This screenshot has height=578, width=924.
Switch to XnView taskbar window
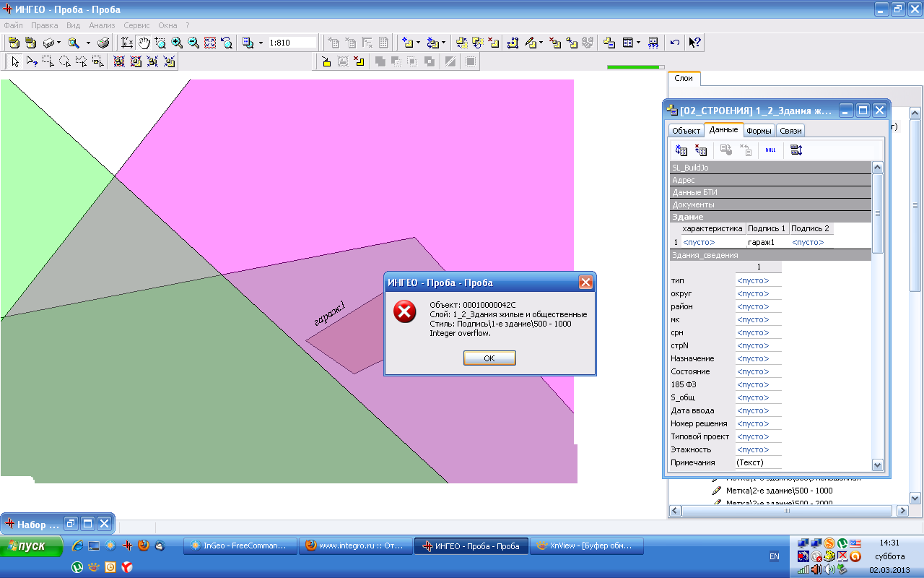pos(586,546)
